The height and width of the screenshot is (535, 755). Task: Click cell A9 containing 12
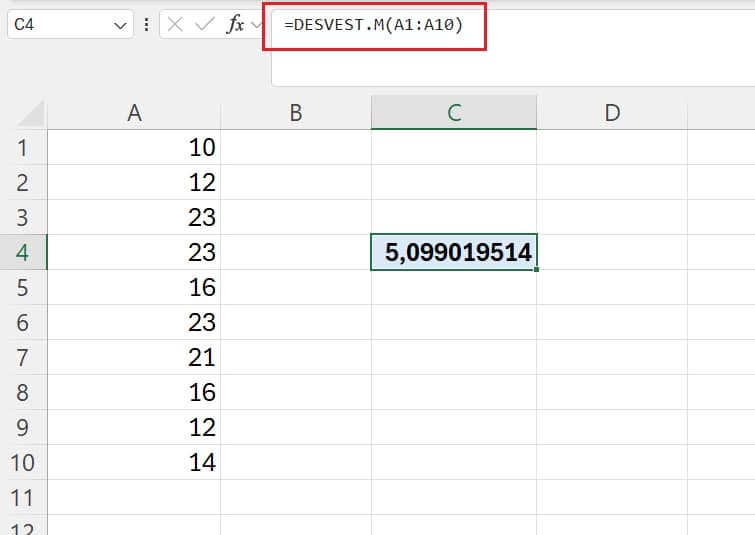point(134,427)
